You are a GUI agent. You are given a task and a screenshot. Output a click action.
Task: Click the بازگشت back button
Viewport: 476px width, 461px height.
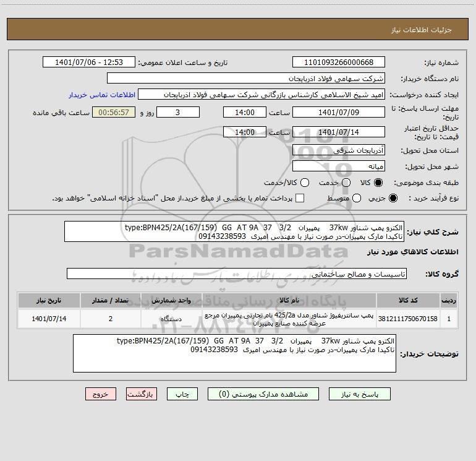(142, 394)
